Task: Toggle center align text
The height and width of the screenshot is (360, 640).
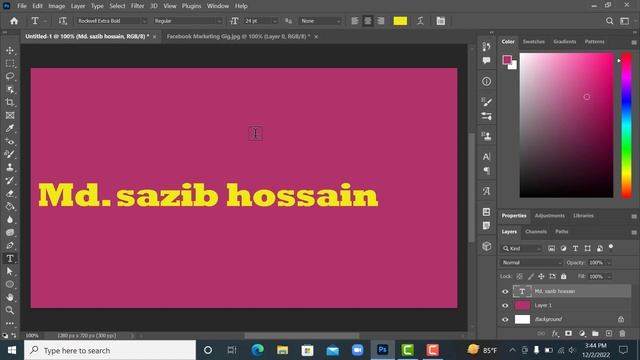Action: (368, 21)
